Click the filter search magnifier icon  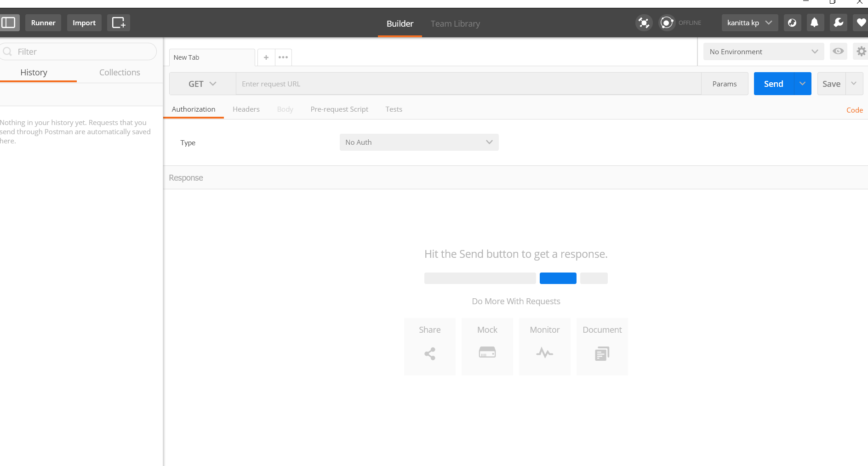[x=7, y=51]
